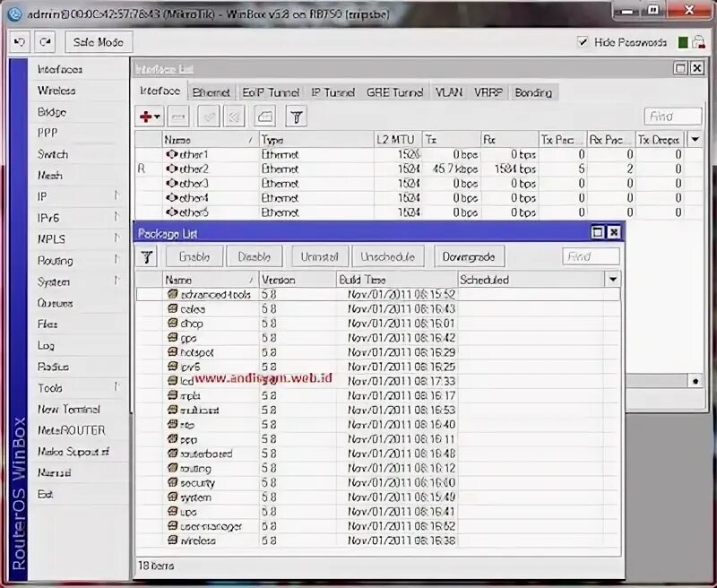Screen dimensions: 717x588
Task: Open the Wireless sidebar menu
Action: pyautogui.click(x=56, y=91)
